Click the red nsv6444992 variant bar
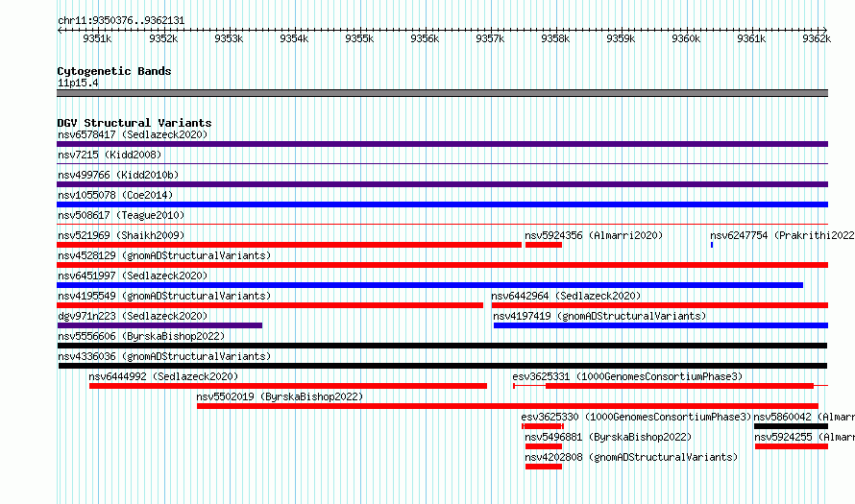 288,386
